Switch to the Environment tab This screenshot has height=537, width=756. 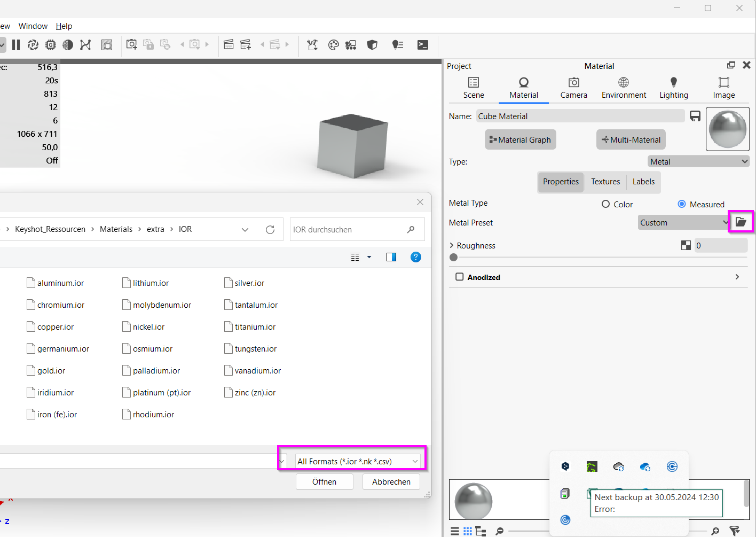(x=624, y=88)
